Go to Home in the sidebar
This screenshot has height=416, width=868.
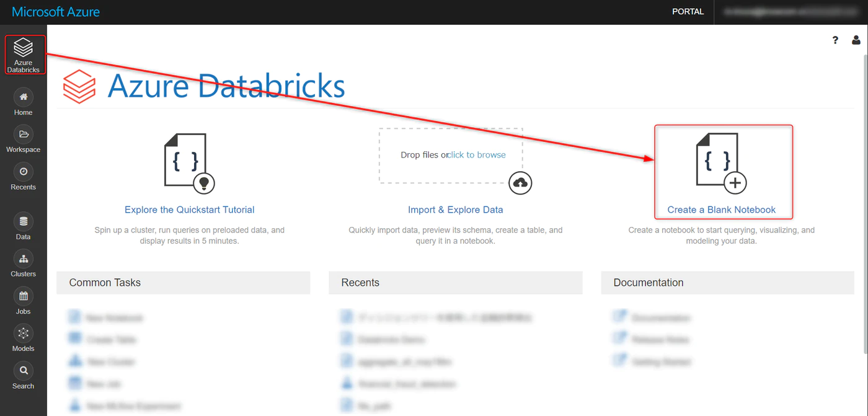coord(24,97)
